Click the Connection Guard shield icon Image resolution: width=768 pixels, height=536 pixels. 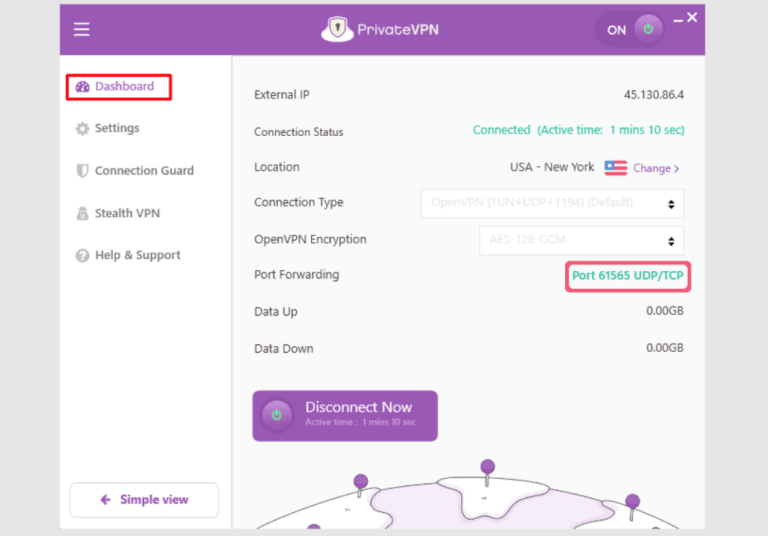pos(82,171)
